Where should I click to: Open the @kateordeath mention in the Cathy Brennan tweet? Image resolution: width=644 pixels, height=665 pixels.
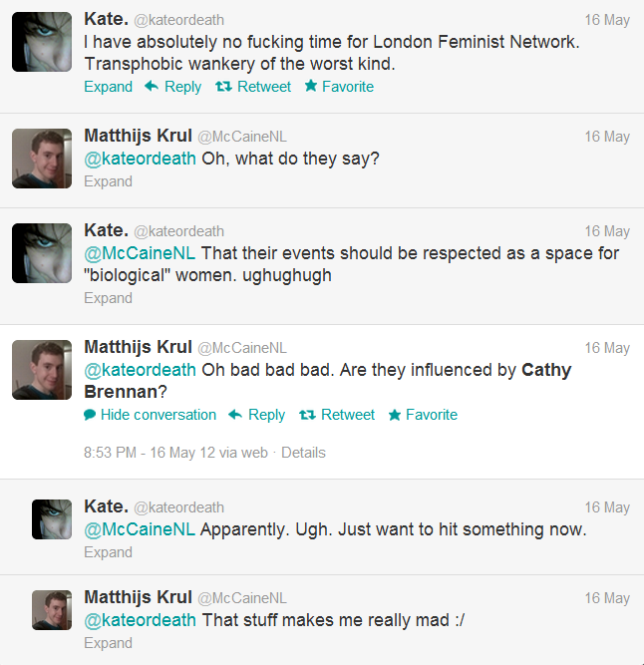coord(140,370)
